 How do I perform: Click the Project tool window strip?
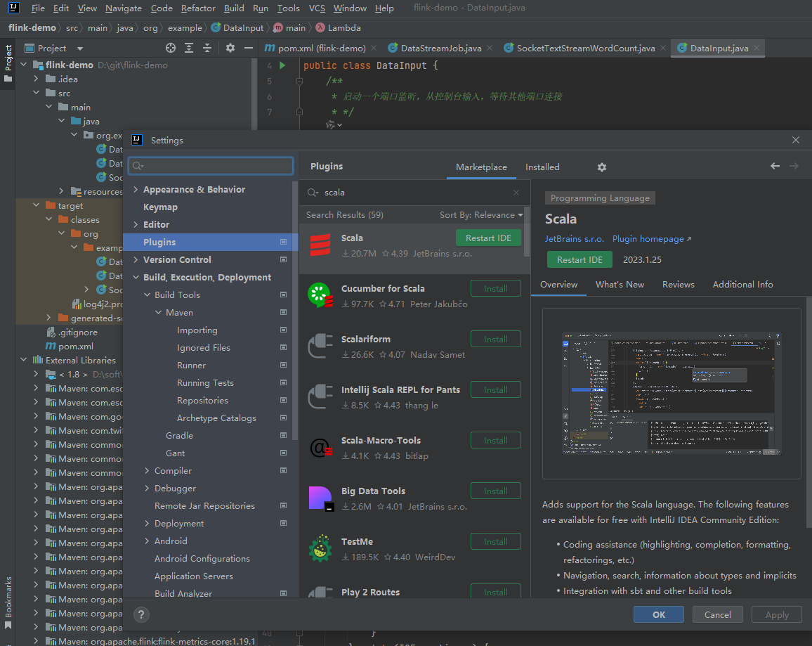pos(8,63)
